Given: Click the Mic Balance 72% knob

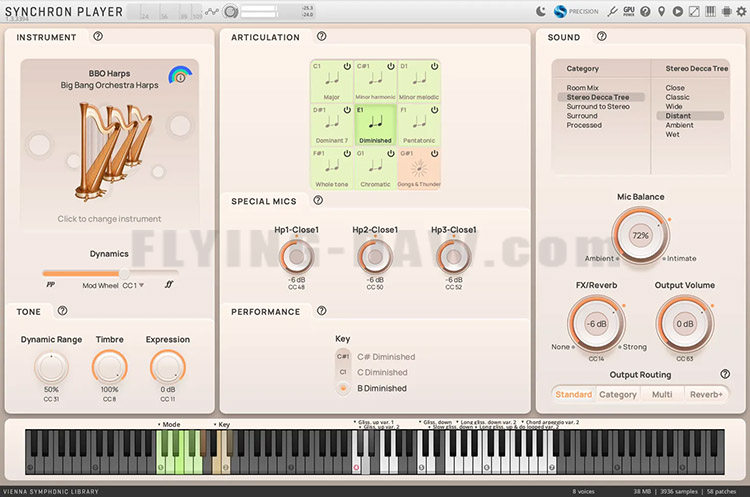Looking at the screenshot, I should tap(640, 235).
